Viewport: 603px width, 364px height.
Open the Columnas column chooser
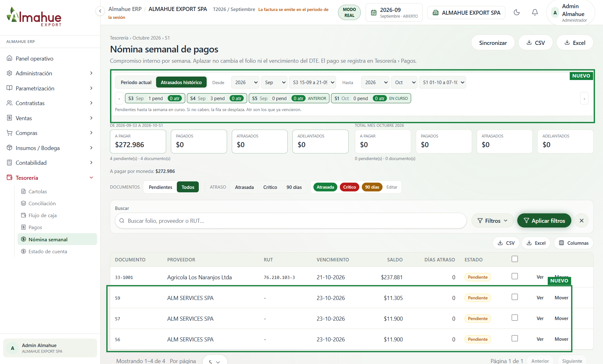(573, 243)
